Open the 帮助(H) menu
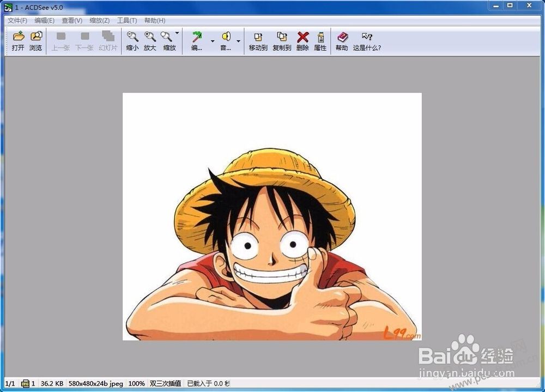This screenshot has height=392, width=545. 155,21
